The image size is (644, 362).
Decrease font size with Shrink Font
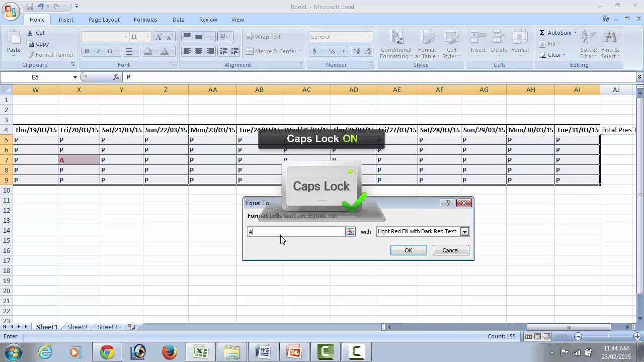point(170,37)
